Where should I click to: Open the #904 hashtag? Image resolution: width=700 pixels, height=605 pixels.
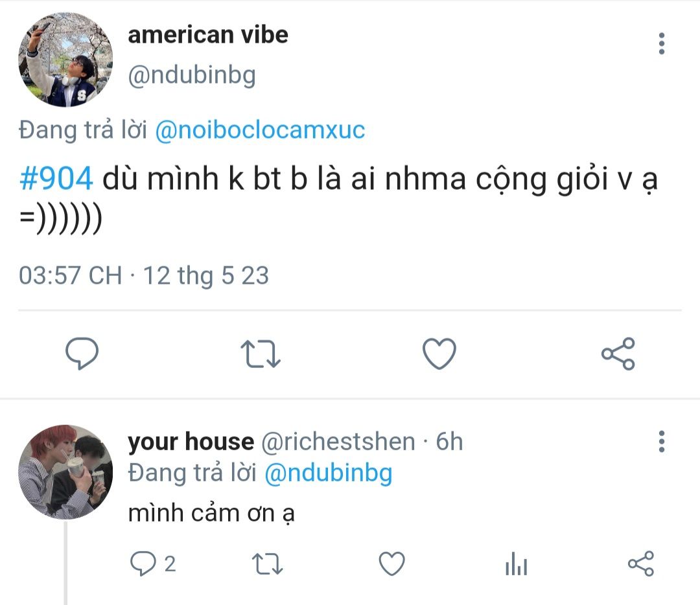[x=56, y=179]
